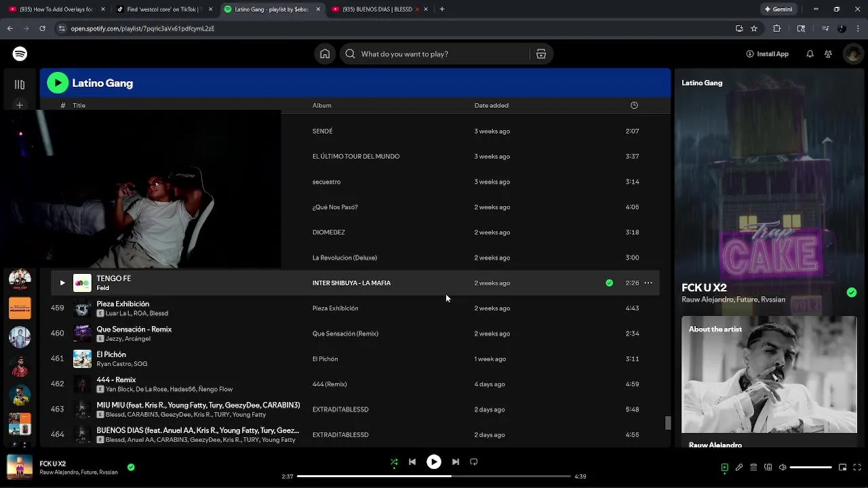
Task: Open the Gemini button in Chrome
Action: [x=778, y=9]
